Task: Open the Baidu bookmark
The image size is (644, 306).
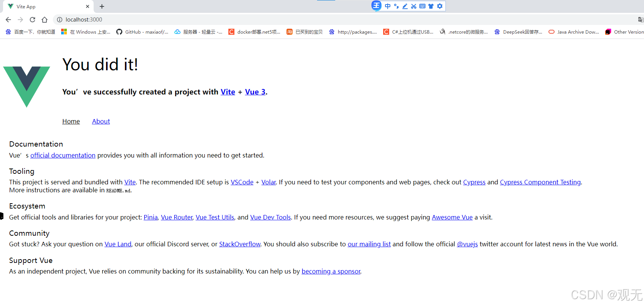Action: 30,32
